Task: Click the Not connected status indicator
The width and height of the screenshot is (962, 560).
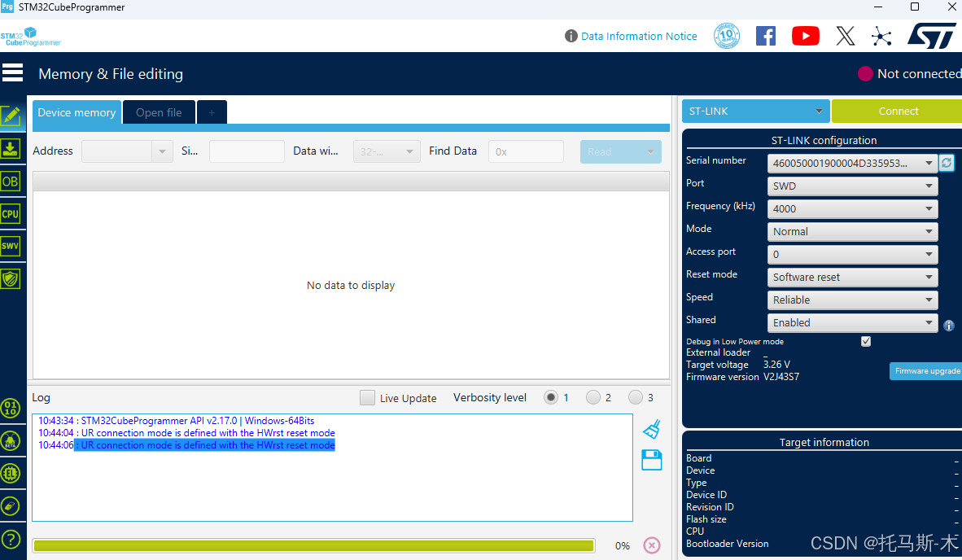Action: 909,73
